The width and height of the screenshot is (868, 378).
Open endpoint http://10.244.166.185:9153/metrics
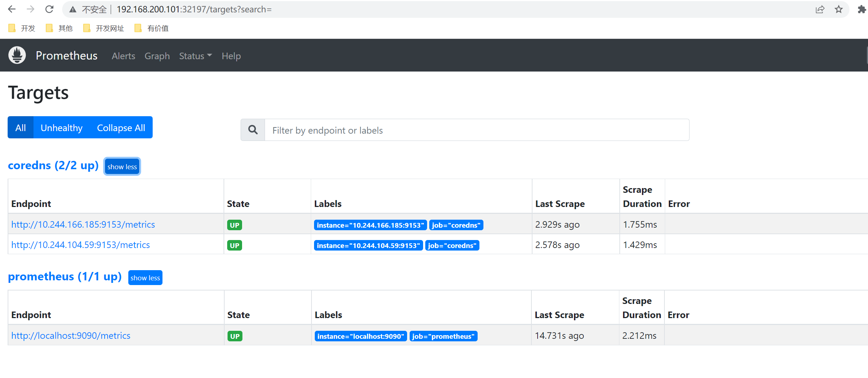pyautogui.click(x=83, y=224)
